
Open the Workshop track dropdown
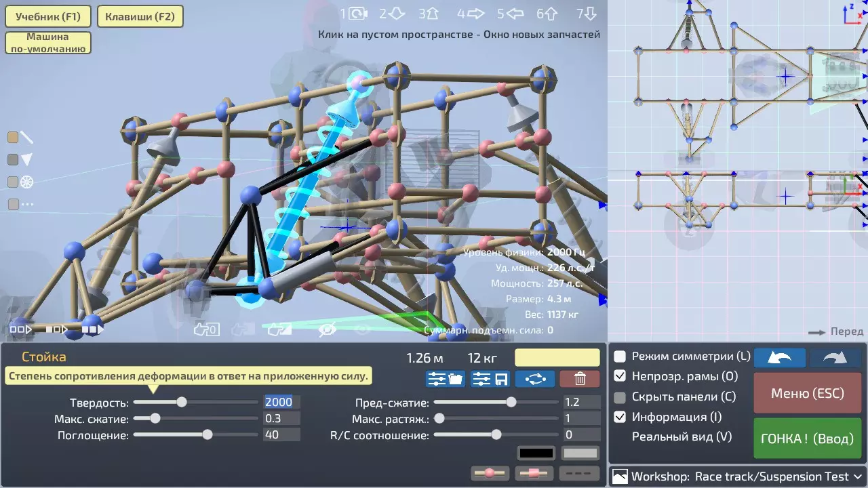738,476
